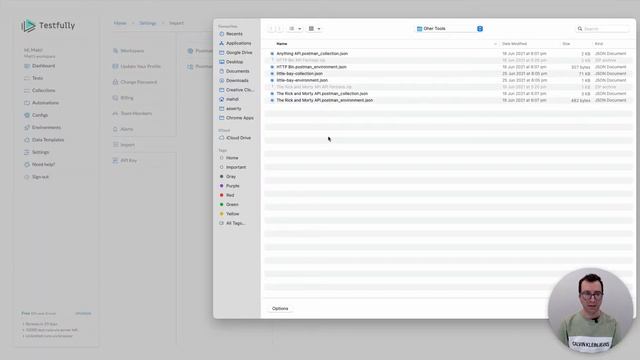Select little-bay-collection.json file
The height and width of the screenshot is (360, 640).
point(300,73)
